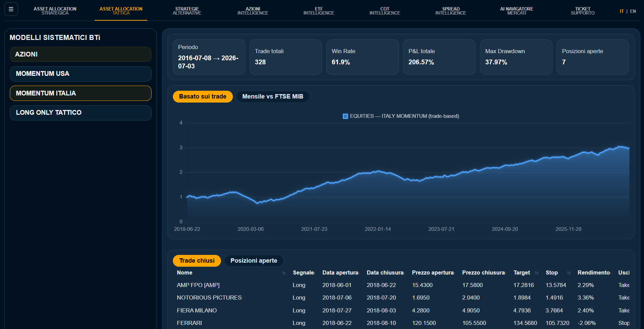
Task: Open the Azioni Intelligence tab
Action: tap(253, 11)
